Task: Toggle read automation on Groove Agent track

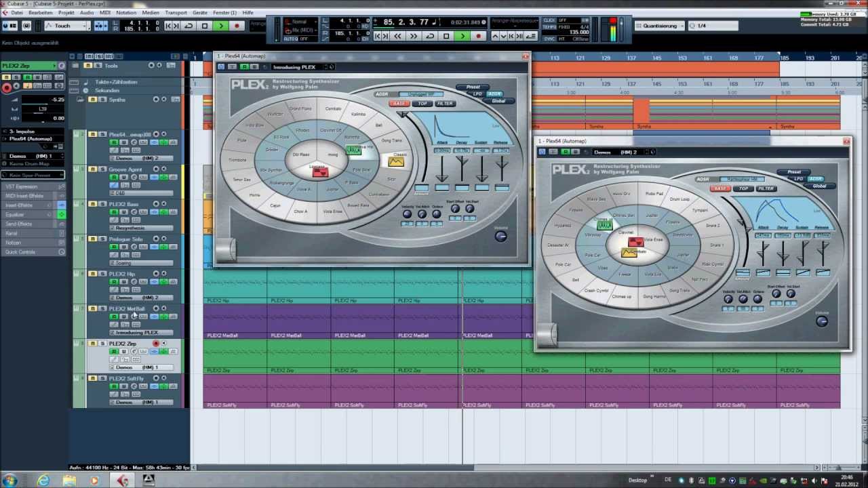Action: tap(114, 178)
